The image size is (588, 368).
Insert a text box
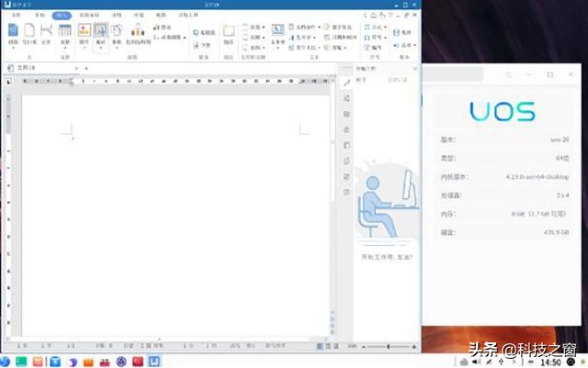pos(277,35)
